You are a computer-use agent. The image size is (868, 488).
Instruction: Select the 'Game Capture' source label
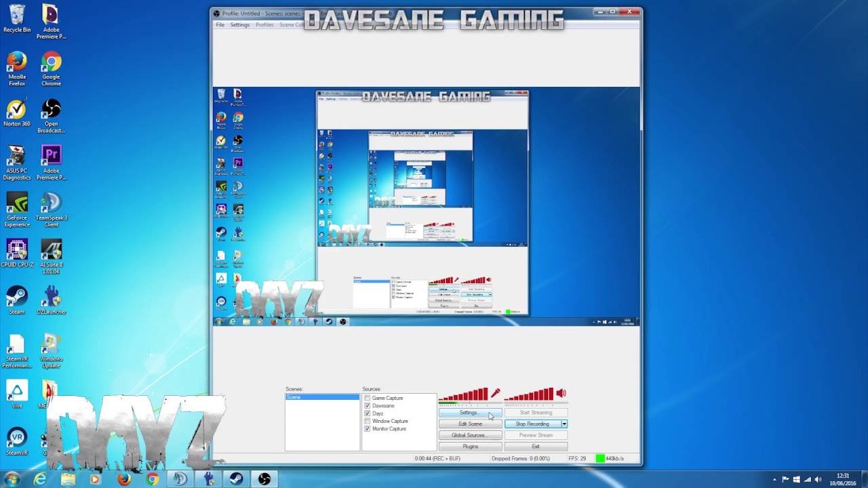coord(387,398)
